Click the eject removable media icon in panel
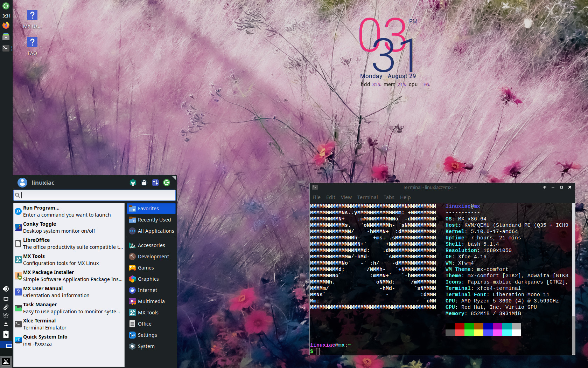This screenshot has width=588, height=368. tap(6, 324)
